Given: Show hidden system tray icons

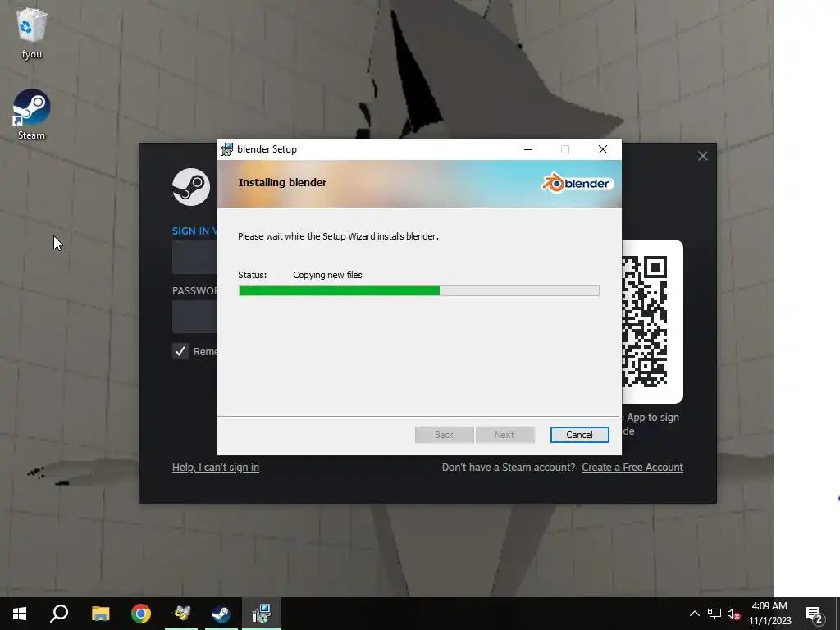Looking at the screenshot, I should pyautogui.click(x=694, y=614).
